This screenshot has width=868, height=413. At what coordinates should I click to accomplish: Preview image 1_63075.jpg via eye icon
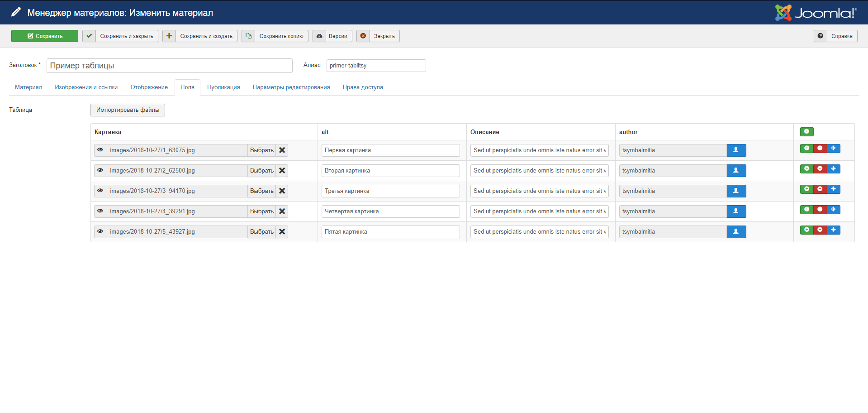100,150
